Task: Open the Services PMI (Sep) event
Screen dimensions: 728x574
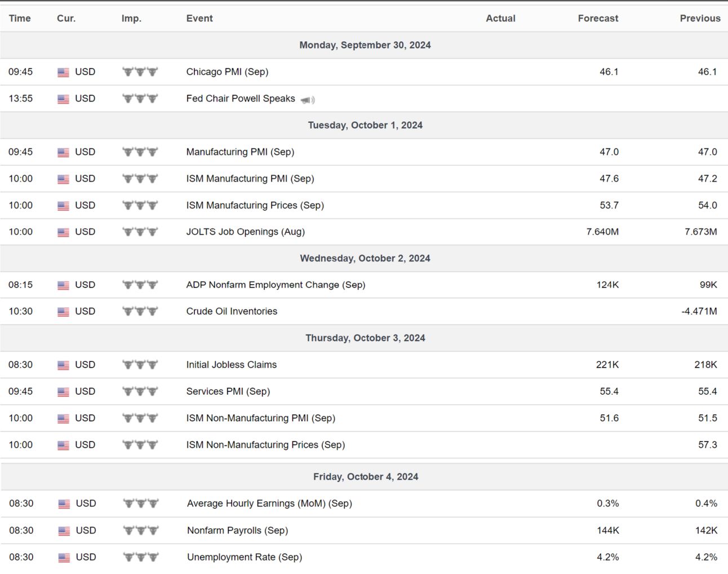Action: coord(228,391)
